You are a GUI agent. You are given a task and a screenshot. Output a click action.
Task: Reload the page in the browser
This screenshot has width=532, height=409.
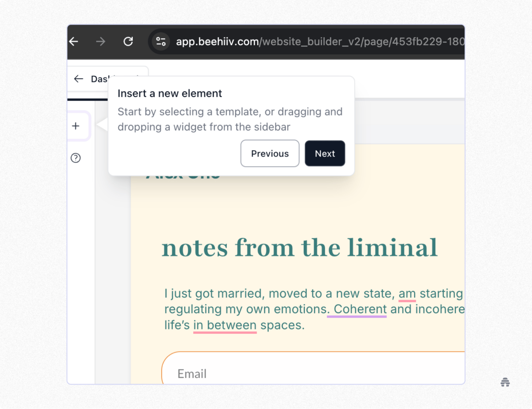click(128, 42)
